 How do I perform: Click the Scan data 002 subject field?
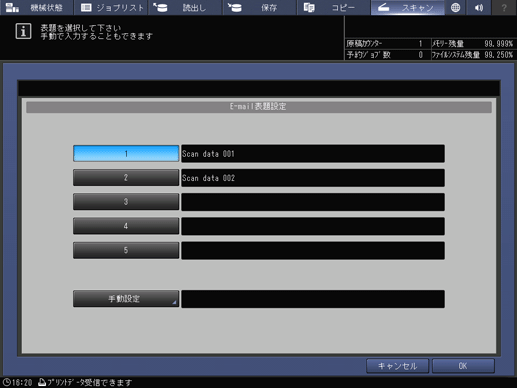(x=313, y=178)
